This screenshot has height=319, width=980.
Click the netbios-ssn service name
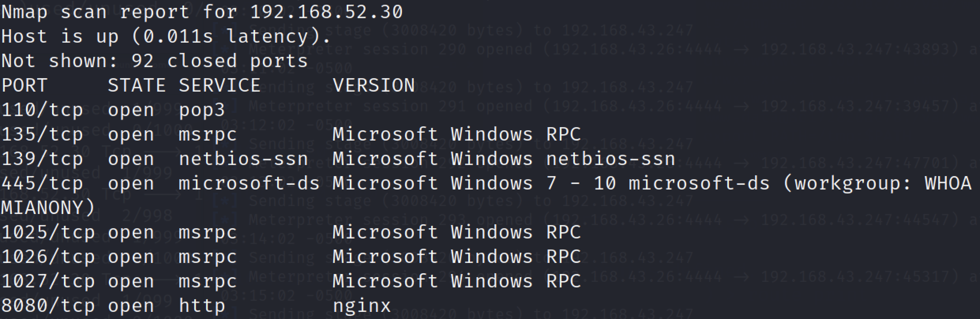click(x=243, y=159)
